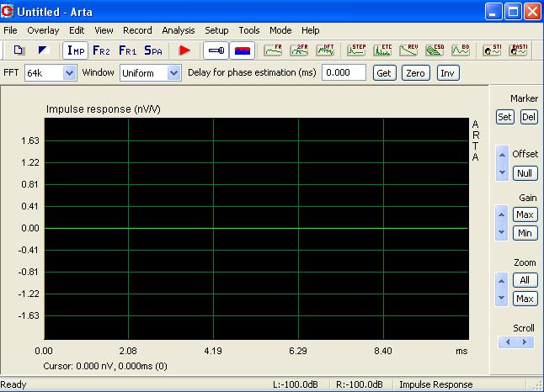The image size is (544, 392).
Task: Click the grayscale/color toggle icon
Action: 43,50
